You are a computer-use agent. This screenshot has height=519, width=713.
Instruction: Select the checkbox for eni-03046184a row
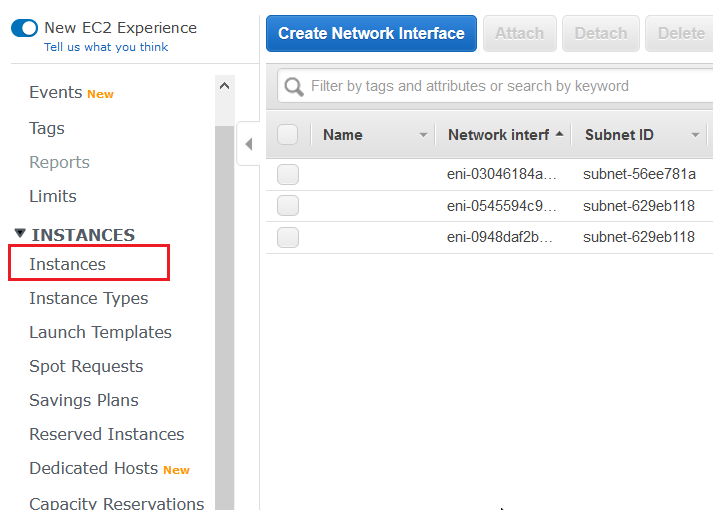288,175
